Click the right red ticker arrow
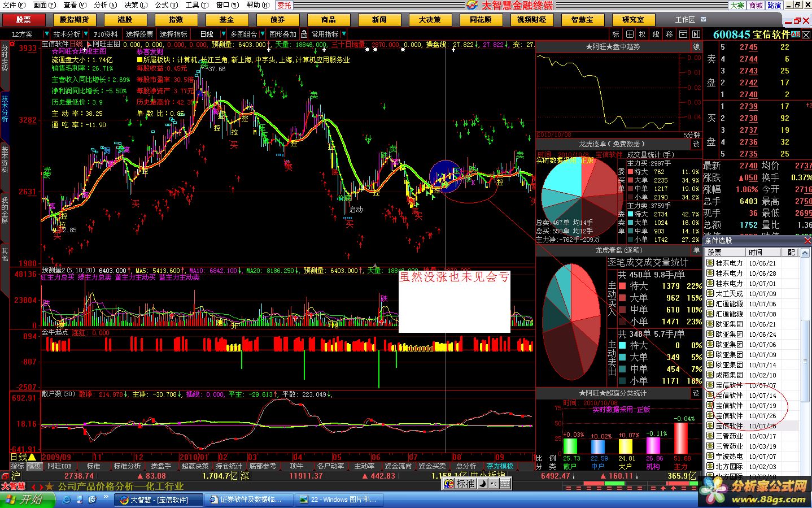The image size is (812, 508). coord(41,487)
